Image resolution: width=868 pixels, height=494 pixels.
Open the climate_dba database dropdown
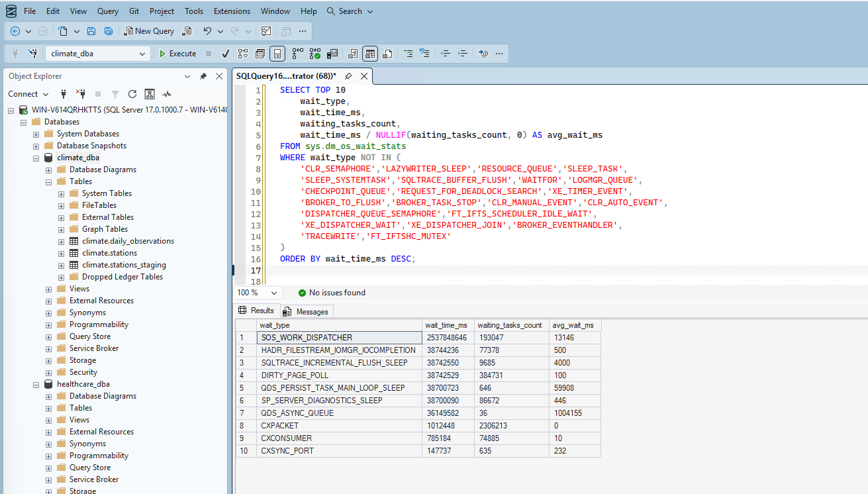tap(143, 54)
